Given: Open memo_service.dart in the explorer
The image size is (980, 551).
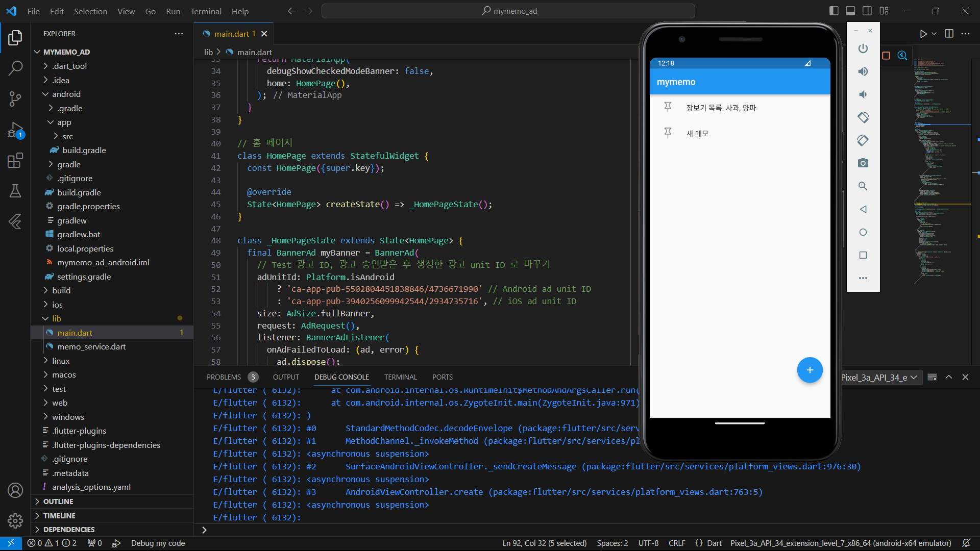Looking at the screenshot, I should [x=112, y=346].
